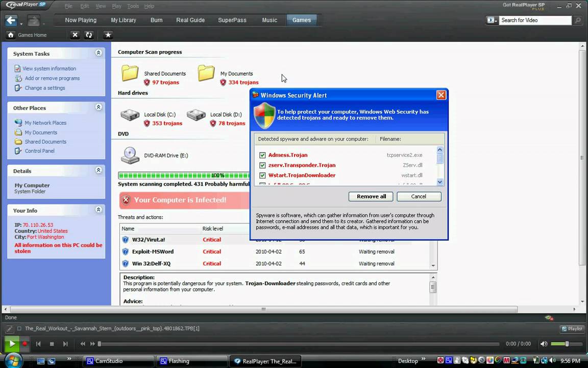588x368 pixels.
Task: Mute audio with the speaker icon
Action: [x=544, y=344]
